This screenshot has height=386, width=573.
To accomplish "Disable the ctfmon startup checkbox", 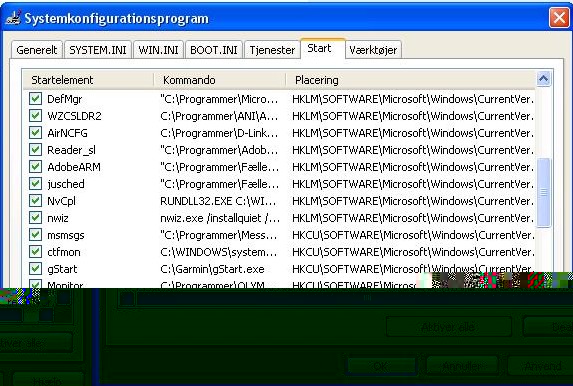I will tap(35, 251).
